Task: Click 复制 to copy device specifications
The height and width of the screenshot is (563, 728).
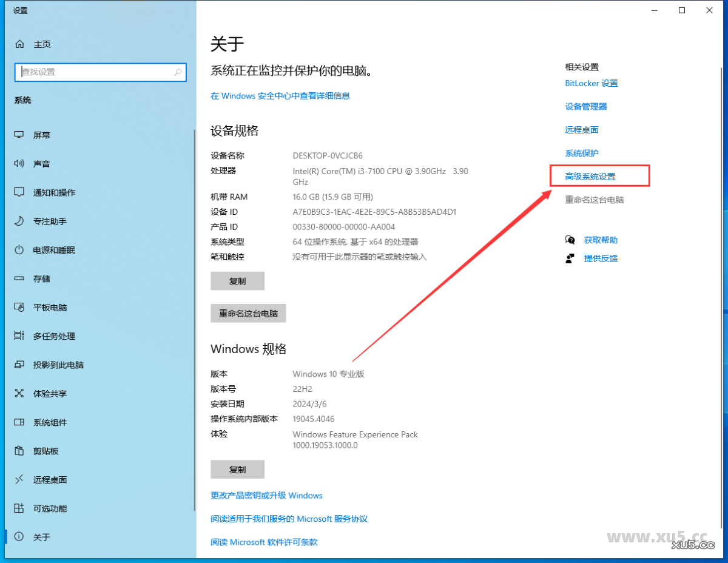Action: click(x=237, y=280)
